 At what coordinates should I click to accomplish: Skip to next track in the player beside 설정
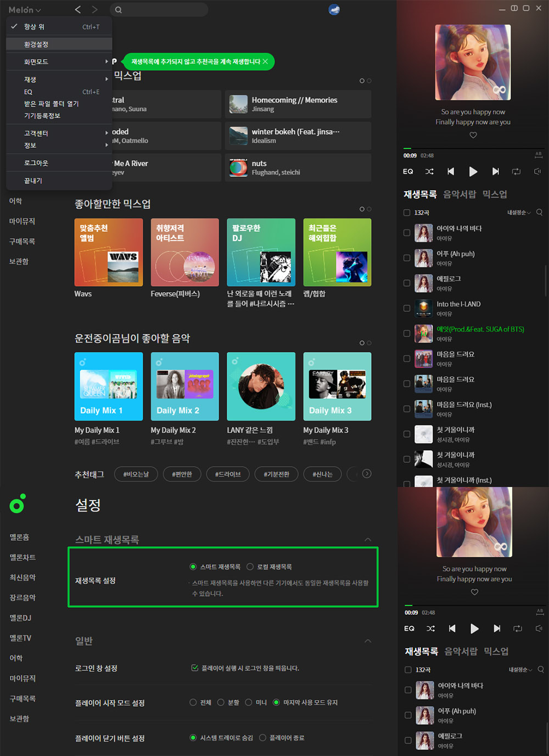[x=497, y=629]
